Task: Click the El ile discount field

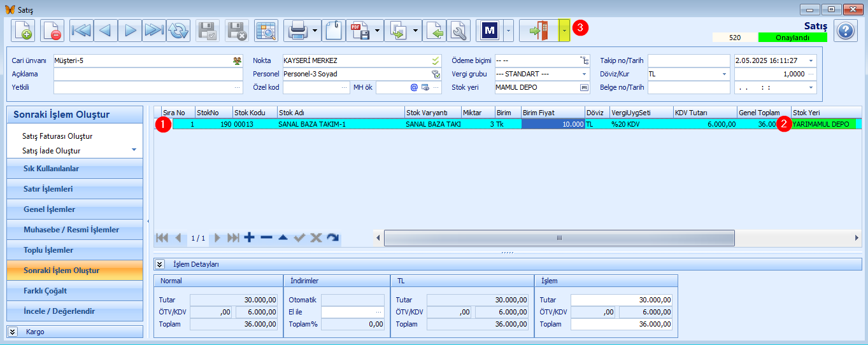Action: pos(353,312)
